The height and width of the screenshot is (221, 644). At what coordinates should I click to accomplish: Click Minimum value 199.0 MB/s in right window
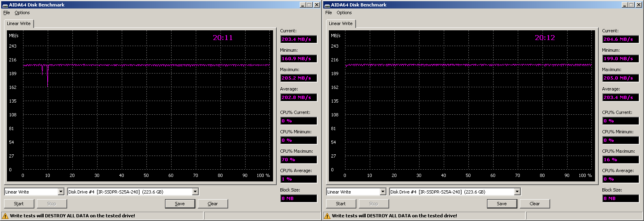pos(621,59)
